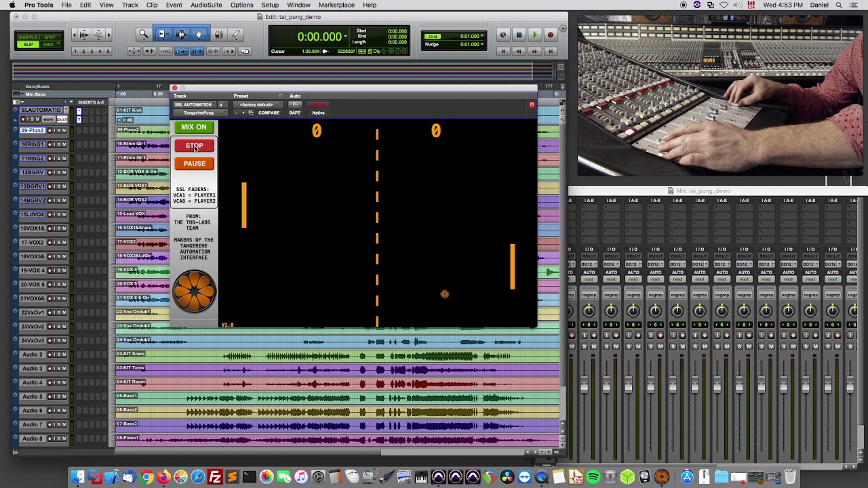Click the transport Record button
This screenshot has height=488, width=868.
click(x=550, y=35)
